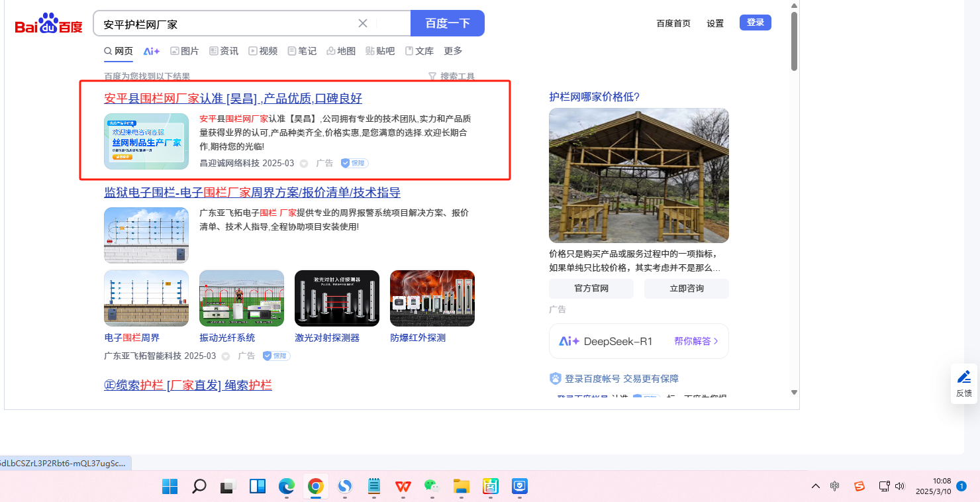Switch to the 贴吧 tab

click(380, 51)
